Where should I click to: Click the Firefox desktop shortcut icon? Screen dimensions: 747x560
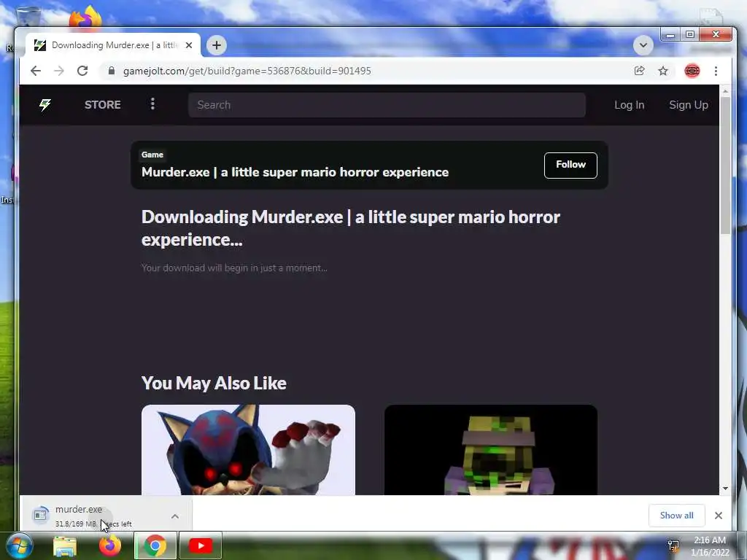click(86, 18)
